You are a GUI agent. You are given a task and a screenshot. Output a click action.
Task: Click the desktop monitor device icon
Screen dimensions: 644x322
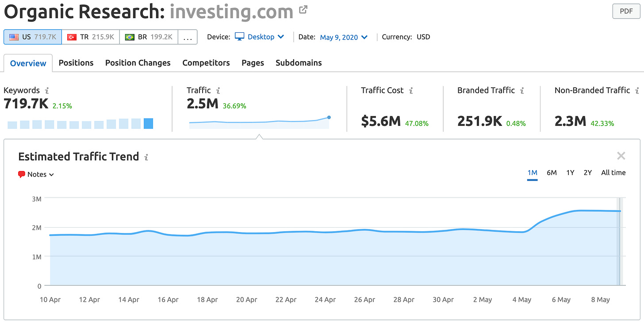click(239, 37)
